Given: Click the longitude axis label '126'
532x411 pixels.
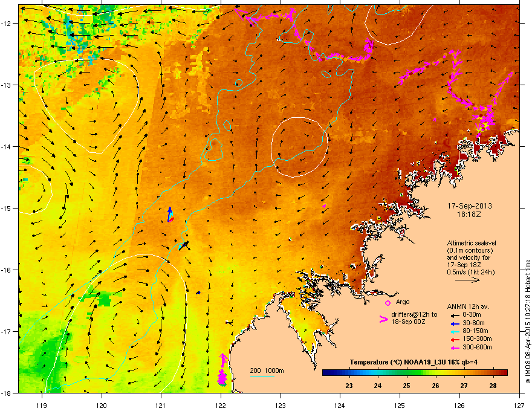Looking at the screenshot, I should click(459, 405).
